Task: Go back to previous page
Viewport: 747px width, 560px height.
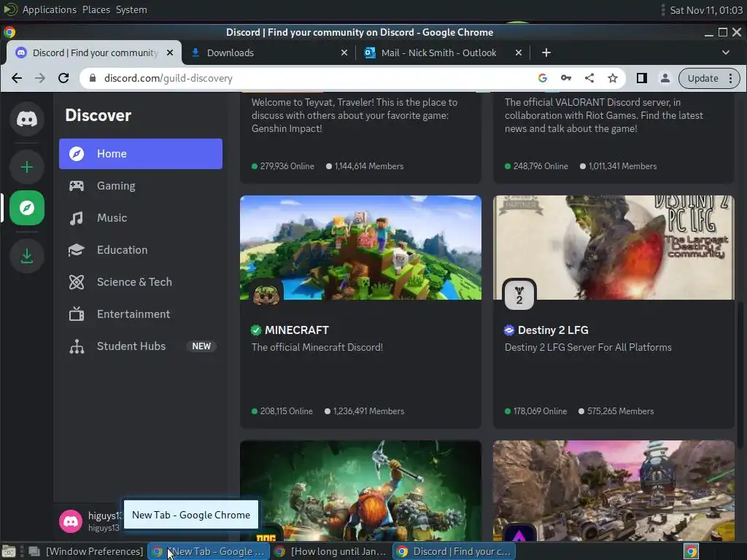Action: [x=17, y=78]
